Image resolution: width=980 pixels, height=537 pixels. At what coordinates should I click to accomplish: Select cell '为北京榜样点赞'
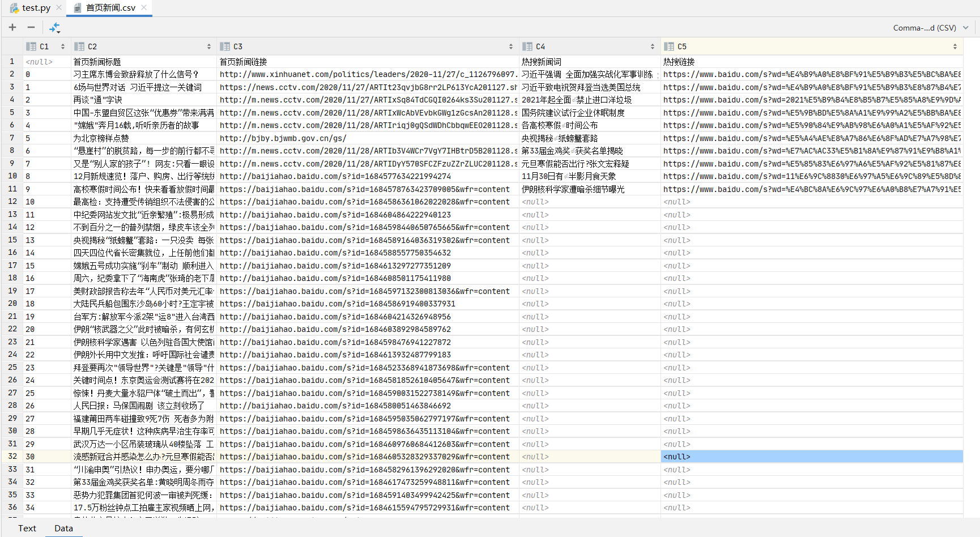[143, 138]
